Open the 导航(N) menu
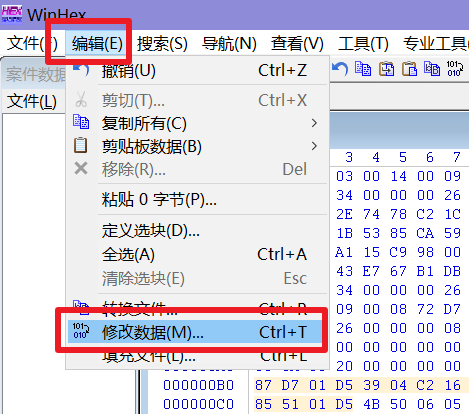The width and height of the screenshot is (469, 414). 229,44
